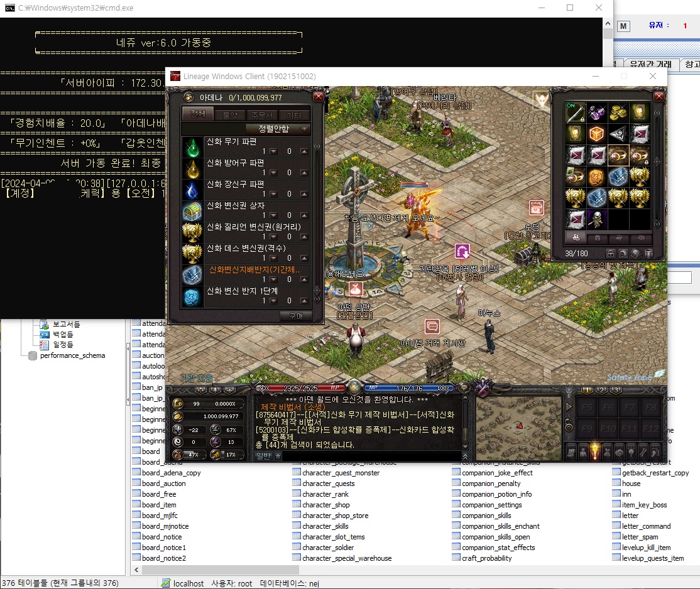Select the purple gems item in inventory

(596, 112)
